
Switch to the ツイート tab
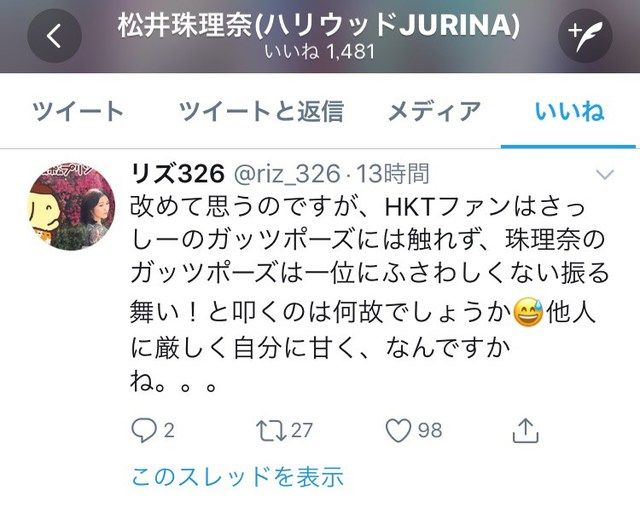click(78, 111)
